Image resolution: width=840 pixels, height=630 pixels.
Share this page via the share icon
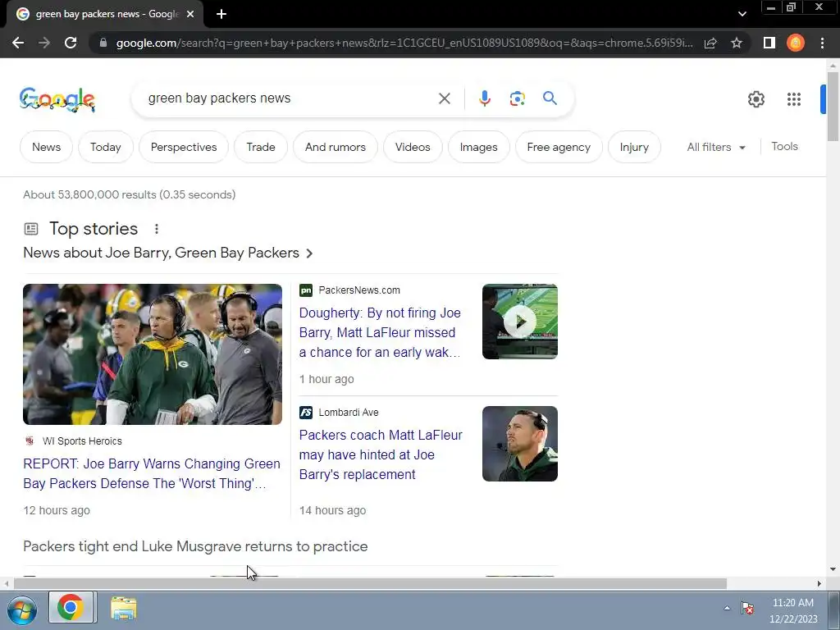point(710,43)
